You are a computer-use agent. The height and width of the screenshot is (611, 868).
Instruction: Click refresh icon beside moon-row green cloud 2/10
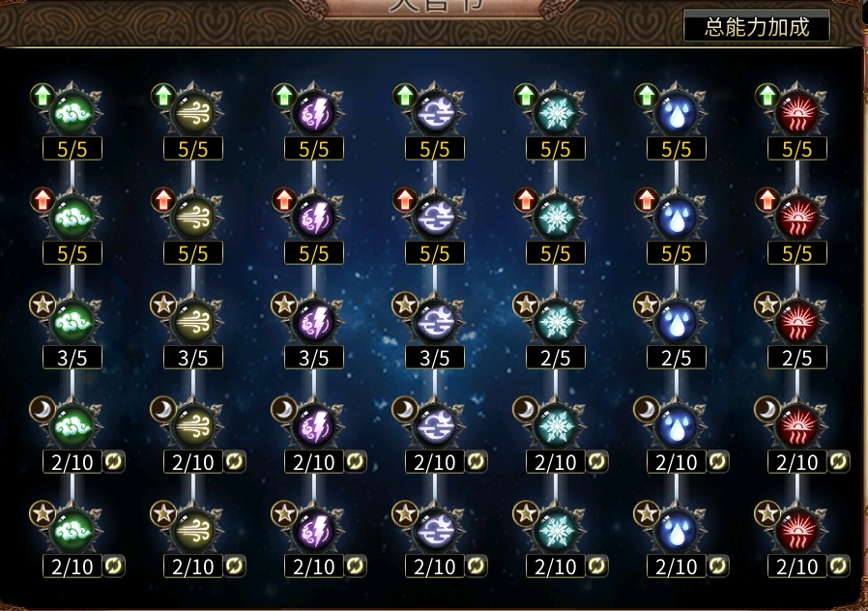(113, 461)
